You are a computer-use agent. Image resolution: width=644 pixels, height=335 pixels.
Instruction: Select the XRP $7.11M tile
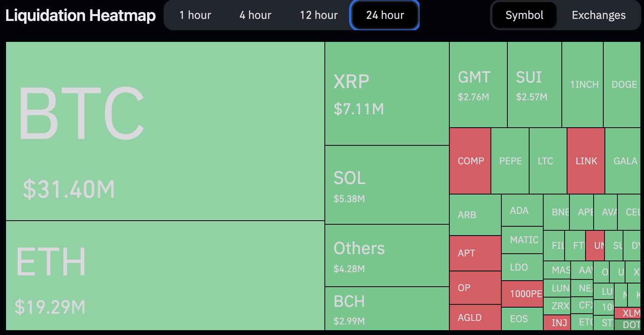tap(387, 94)
